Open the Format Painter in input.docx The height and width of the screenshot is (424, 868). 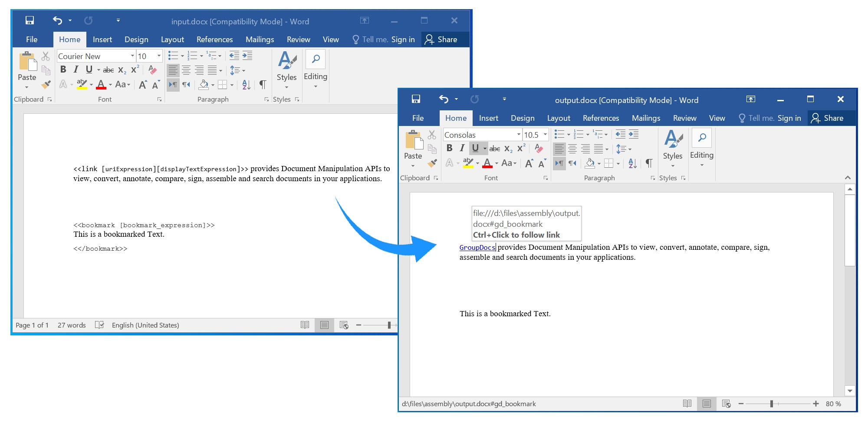click(x=45, y=85)
